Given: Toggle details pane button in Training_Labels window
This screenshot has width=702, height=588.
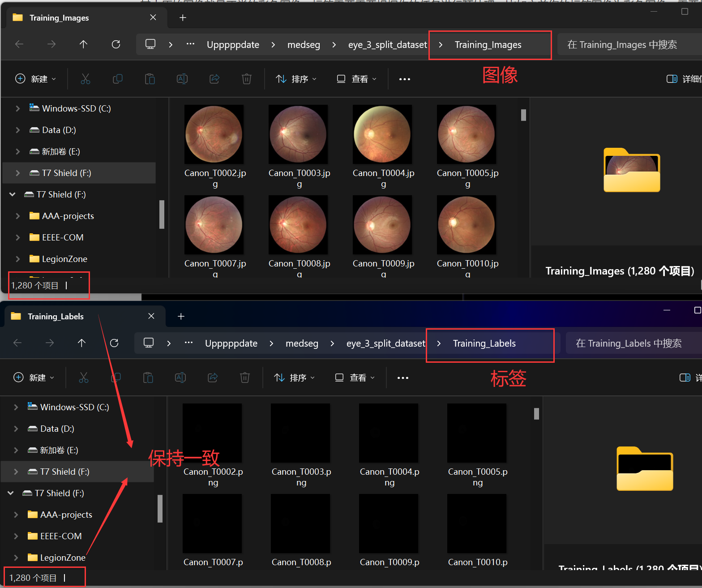Looking at the screenshot, I should 690,378.
